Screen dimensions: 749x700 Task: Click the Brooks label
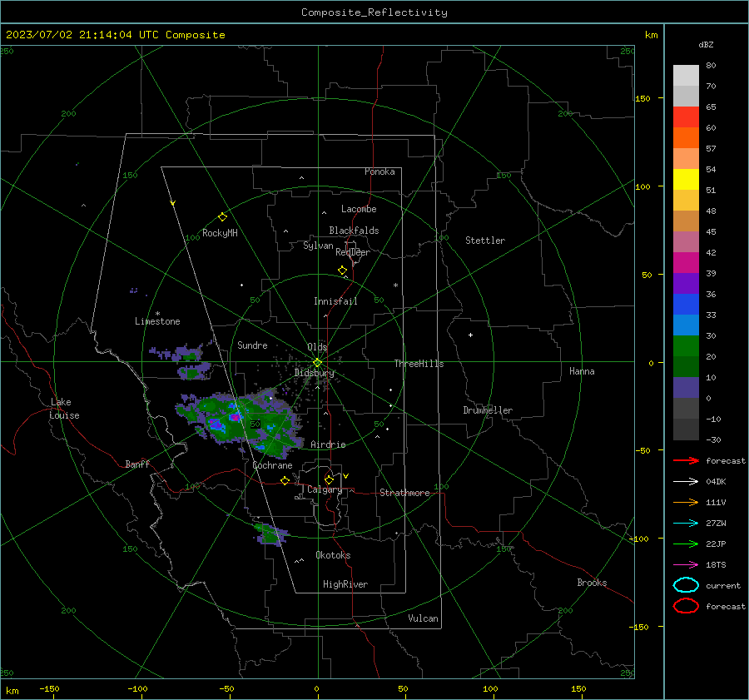(x=592, y=583)
